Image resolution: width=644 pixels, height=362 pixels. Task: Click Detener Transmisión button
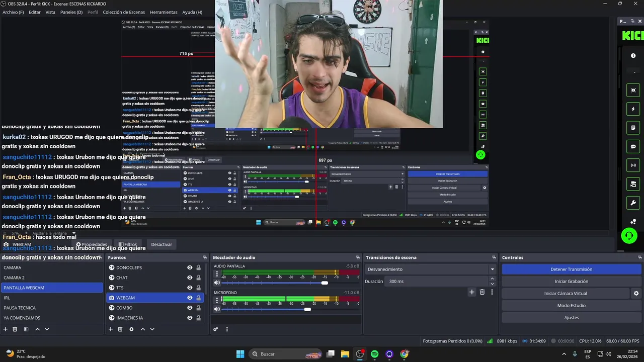tap(571, 269)
